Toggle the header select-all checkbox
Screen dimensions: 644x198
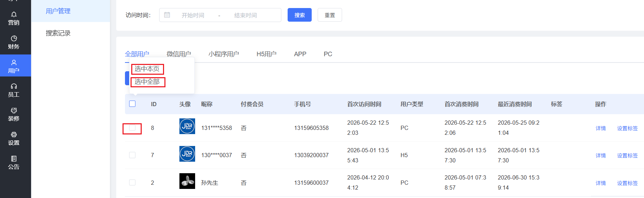pyautogui.click(x=132, y=104)
